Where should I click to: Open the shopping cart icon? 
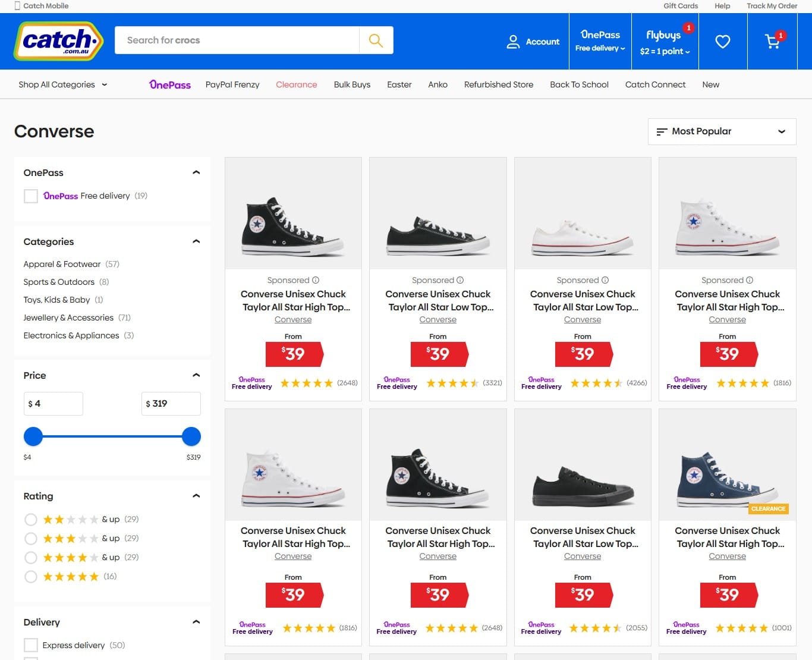pos(773,41)
